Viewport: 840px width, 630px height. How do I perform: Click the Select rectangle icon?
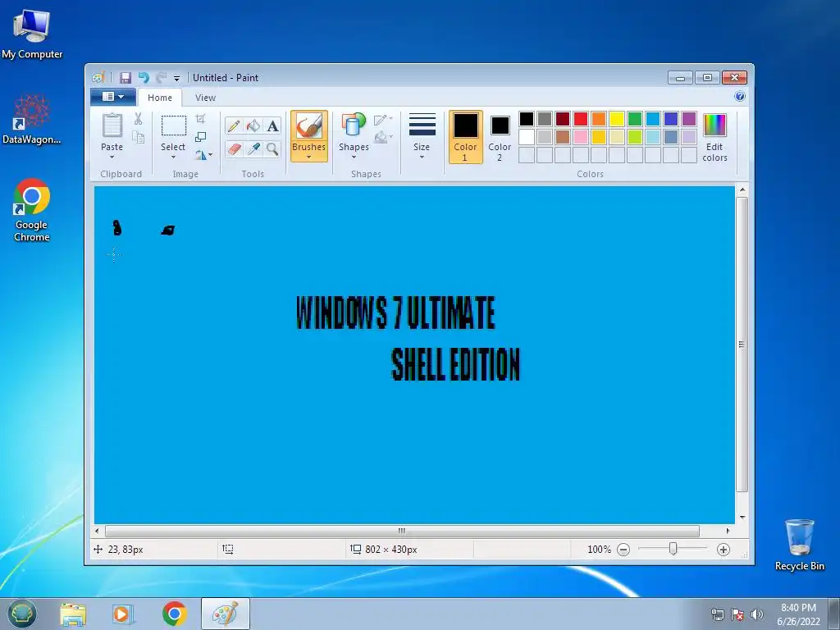click(x=174, y=126)
